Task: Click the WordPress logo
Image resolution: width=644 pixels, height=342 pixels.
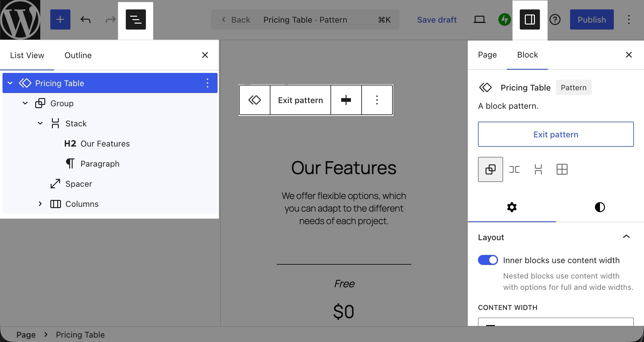Action: (20, 20)
